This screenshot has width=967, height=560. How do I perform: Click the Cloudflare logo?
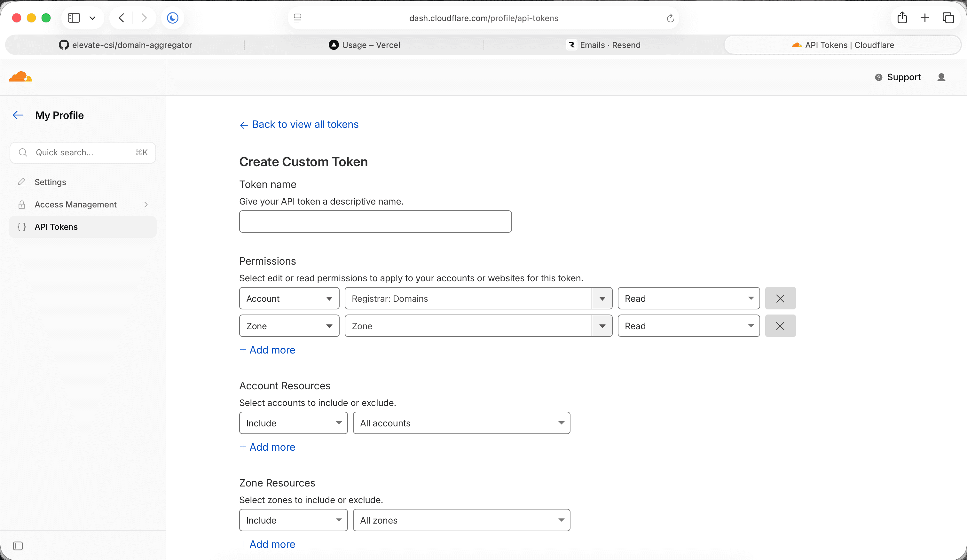[x=20, y=77]
